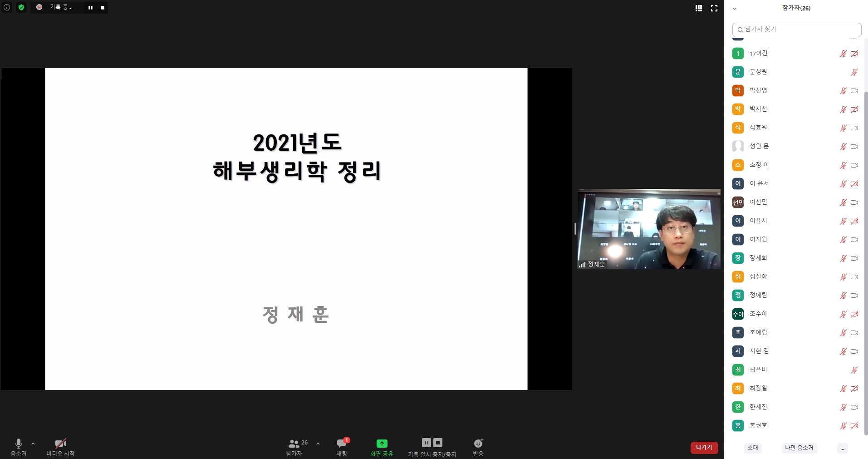Enter fullscreen mode
The height and width of the screenshot is (459, 868).
pyautogui.click(x=714, y=8)
